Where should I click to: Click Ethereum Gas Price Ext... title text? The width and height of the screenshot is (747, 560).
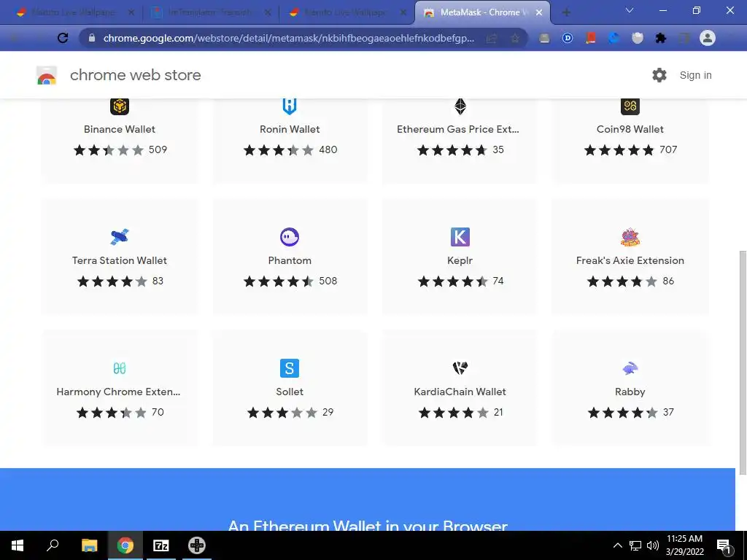458,129
